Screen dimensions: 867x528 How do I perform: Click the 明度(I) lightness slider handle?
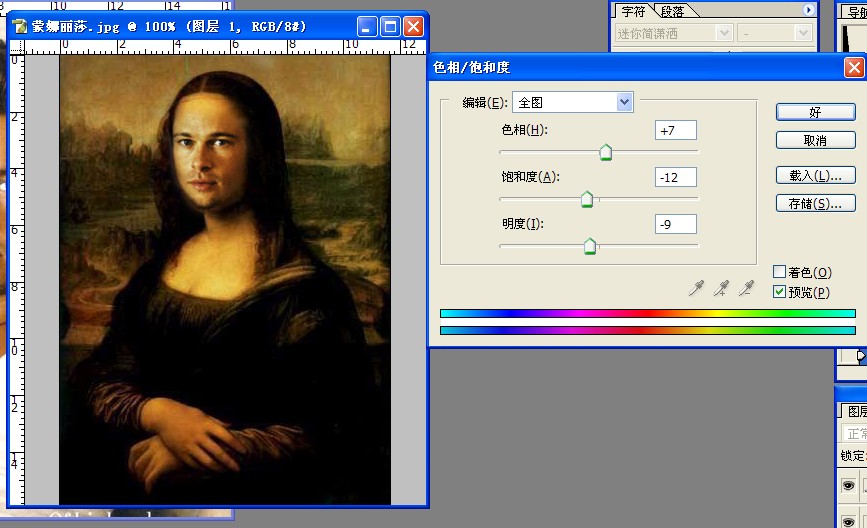(x=590, y=246)
